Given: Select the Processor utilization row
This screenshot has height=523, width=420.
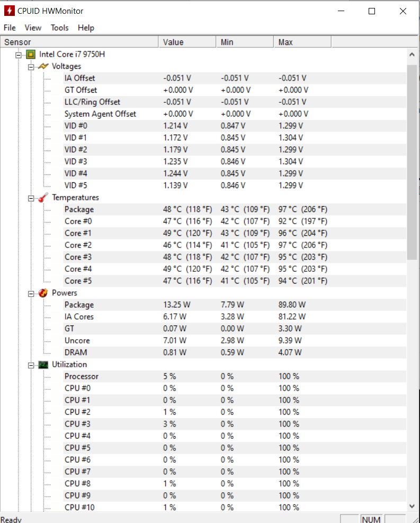Looking at the screenshot, I should [235, 376].
